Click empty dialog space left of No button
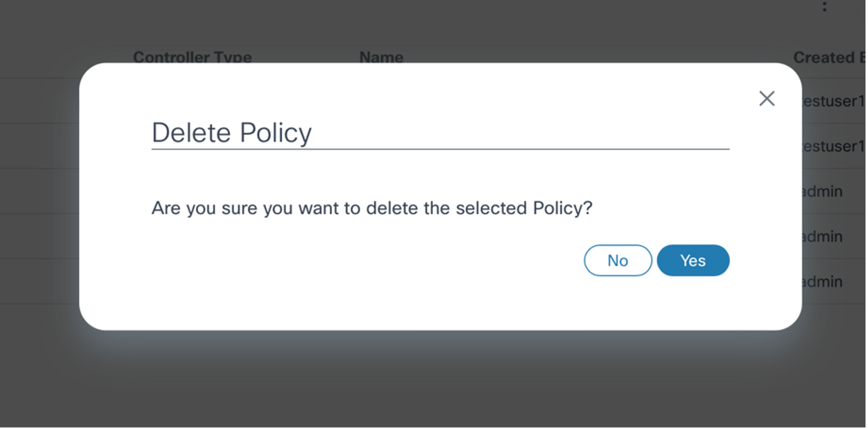Viewport: 868px width, 429px height. [375, 260]
